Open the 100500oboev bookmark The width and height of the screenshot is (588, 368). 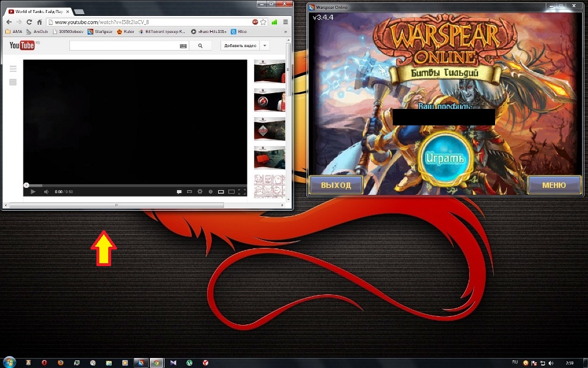[68, 32]
